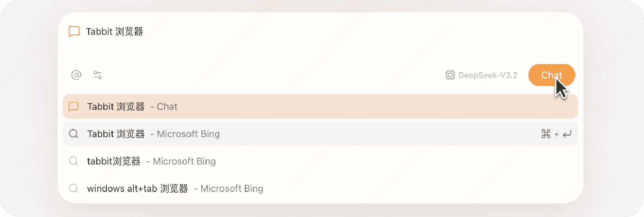Click "Microsoft Bing" label in windows alt+tab row
Screen dimensions: 644x217
coord(232,188)
